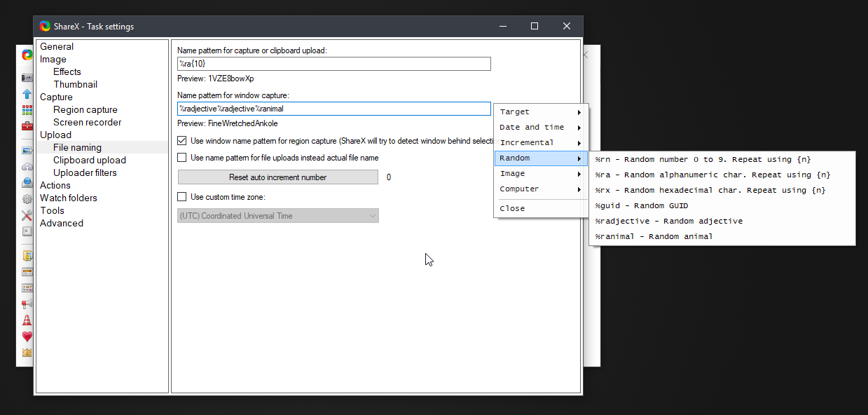The image size is (868, 415).
Task: Click 'Close' in the pattern popup menu
Action: (512, 208)
